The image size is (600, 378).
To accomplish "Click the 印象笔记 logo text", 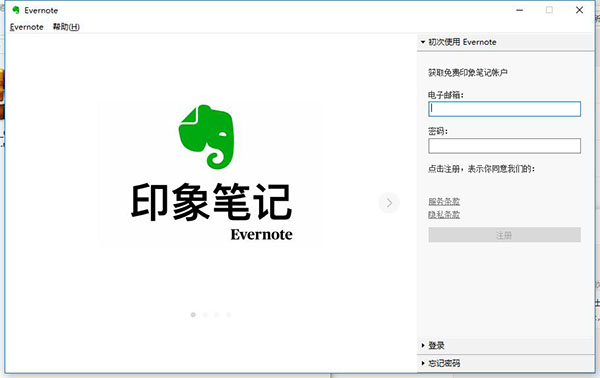I will coord(212,202).
